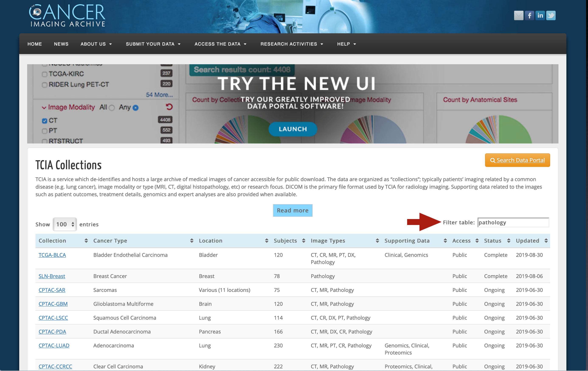Open the TCGA-BLCA collection link
The height and width of the screenshot is (371, 588).
point(52,255)
